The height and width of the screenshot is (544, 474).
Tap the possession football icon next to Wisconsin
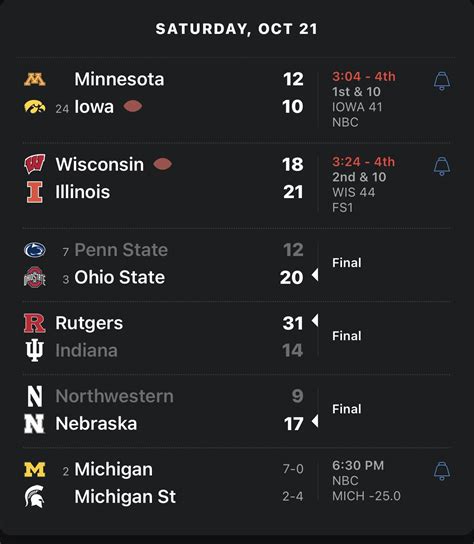[x=162, y=164]
